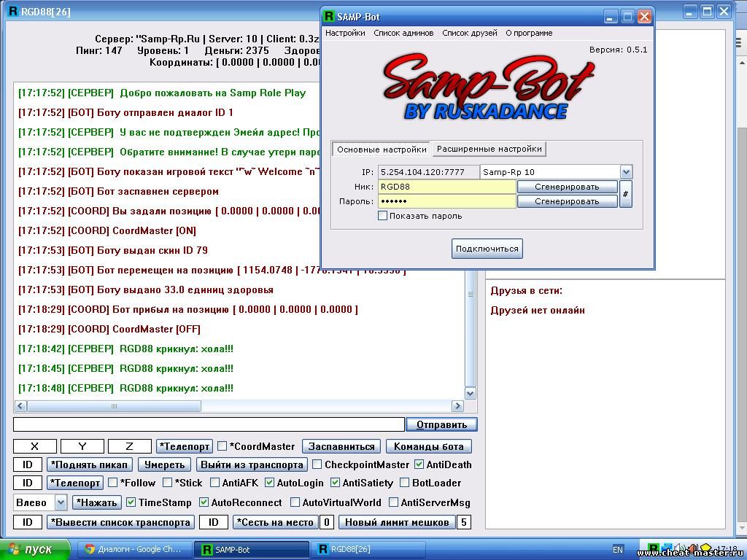The image size is (747, 560).
Task: Click the *Телепорт button beside XYZ fields
Action: [x=185, y=446]
